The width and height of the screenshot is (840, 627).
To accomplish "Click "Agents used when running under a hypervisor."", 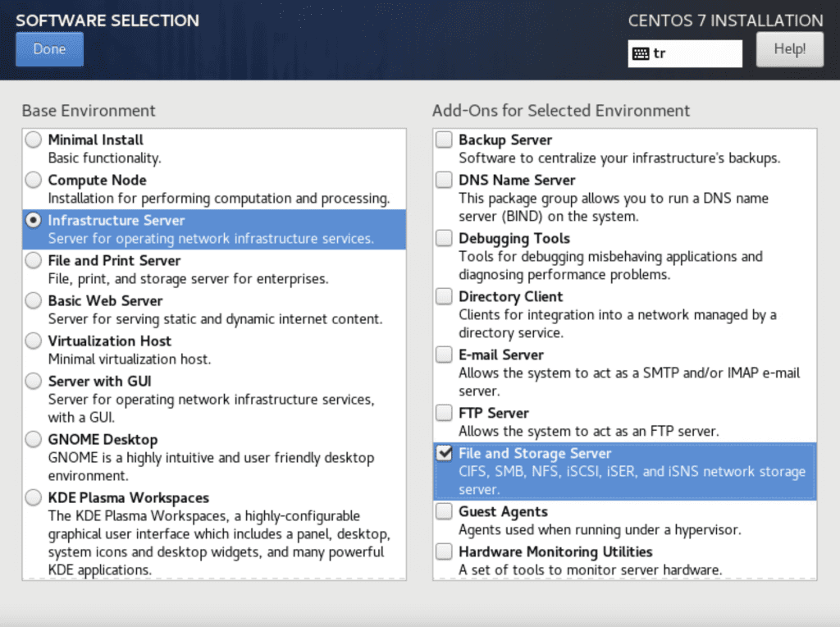I will pyautogui.click(x=600, y=530).
